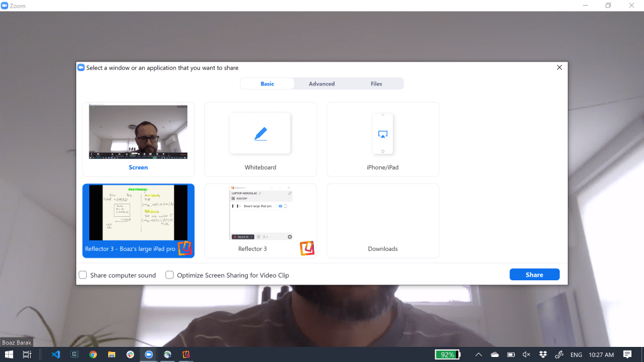This screenshot has height=362, width=644.
Task: Click the muted volume tray icon
Action: [527, 354]
